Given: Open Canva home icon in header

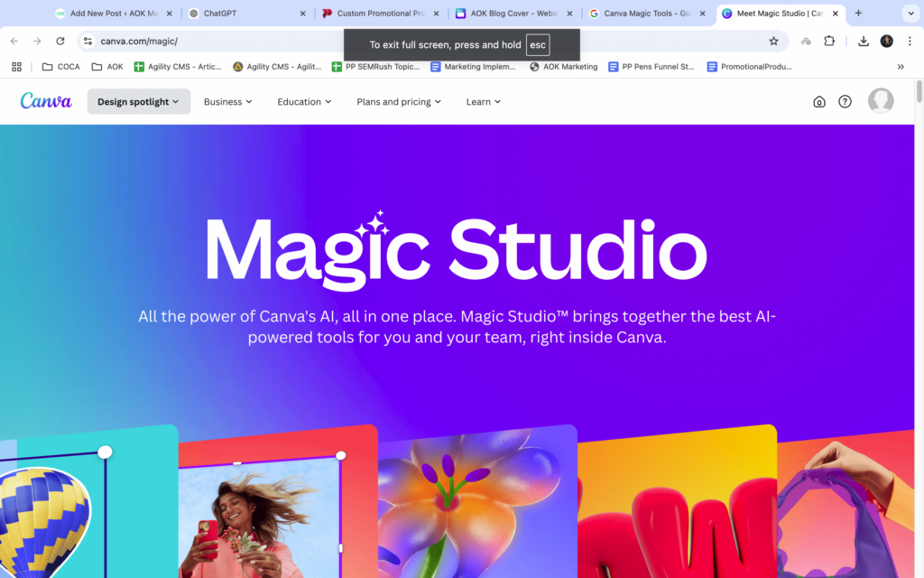Looking at the screenshot, I should (x=819, y=101).
